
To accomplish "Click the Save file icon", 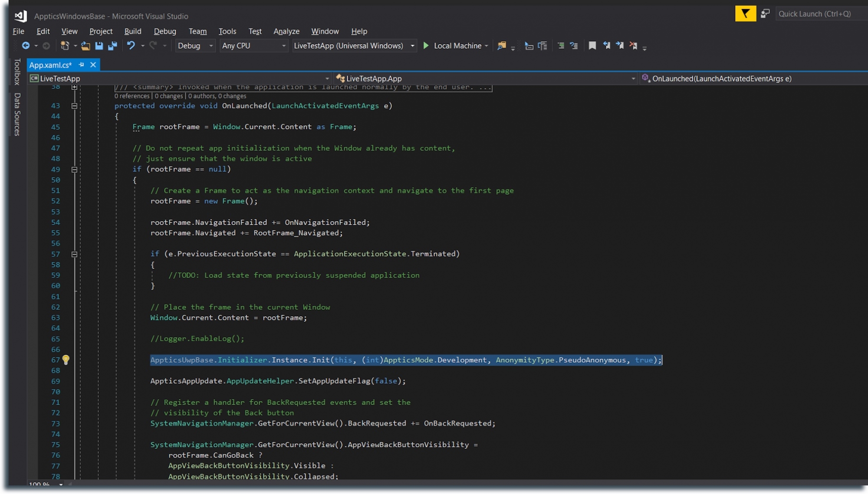I will click(99, 46).
